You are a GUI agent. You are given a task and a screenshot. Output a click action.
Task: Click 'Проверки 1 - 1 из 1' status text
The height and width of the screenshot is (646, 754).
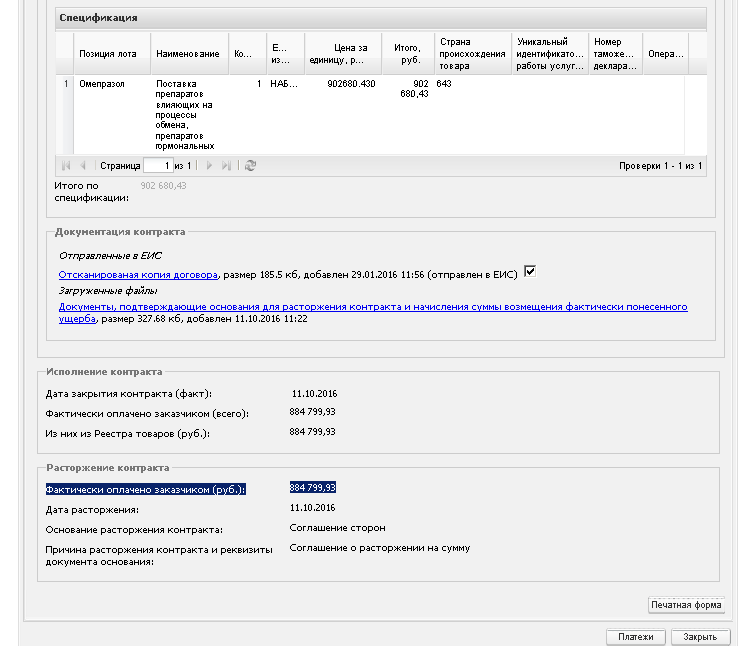(661, 166)
